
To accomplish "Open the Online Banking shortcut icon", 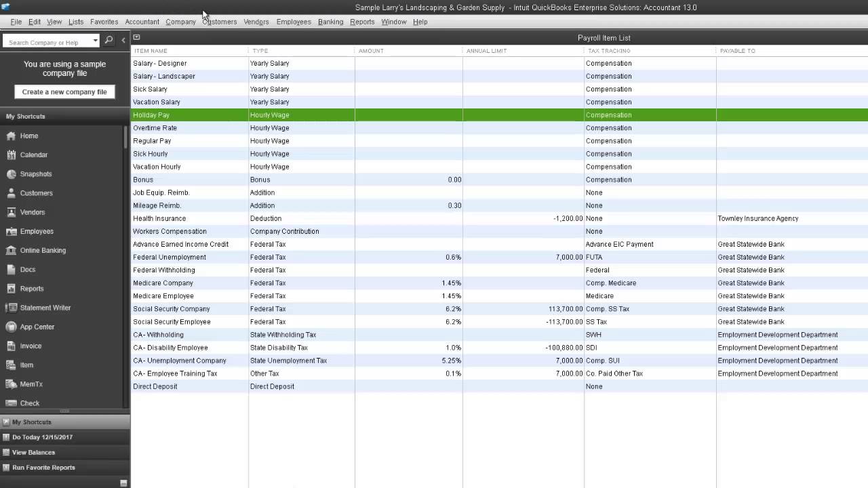I will pyautogui.click(x=11, y=250).
